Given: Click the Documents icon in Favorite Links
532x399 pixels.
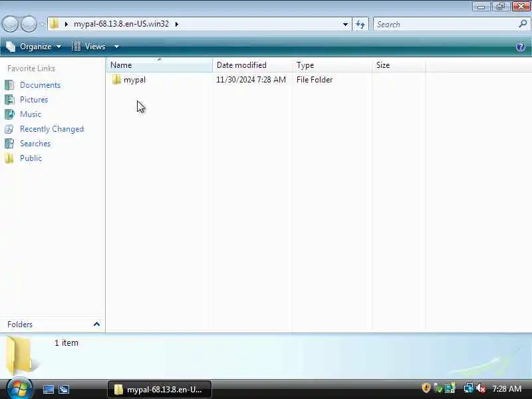Looking at the screenshot, I should [9, 85].
